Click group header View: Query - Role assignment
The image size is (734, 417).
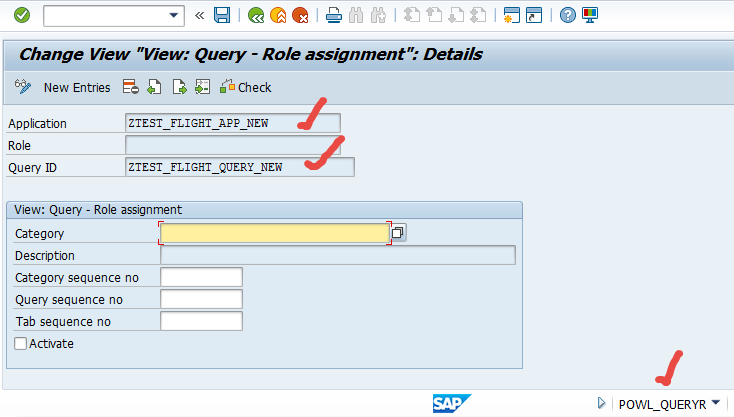[98, 210]
